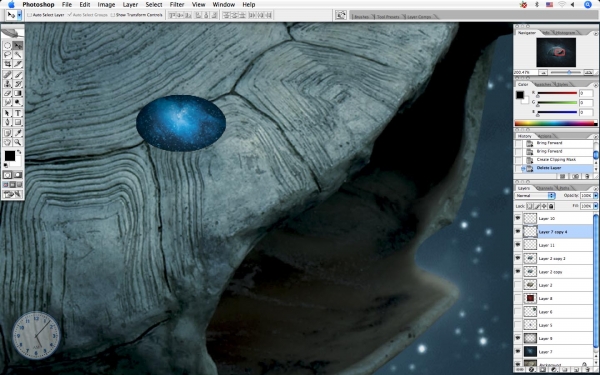Select the History Brush tool
This screenshot has width=600, height=375.
coord(18,84)
